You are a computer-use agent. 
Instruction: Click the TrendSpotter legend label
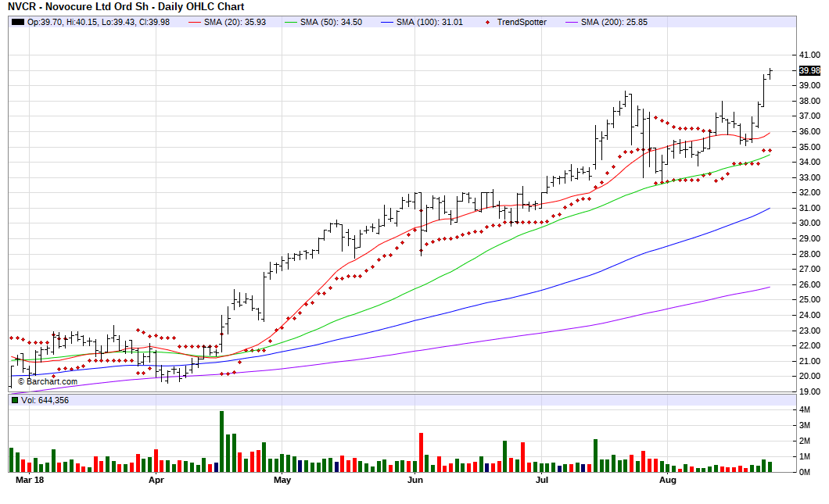click(x=522, y=22)
